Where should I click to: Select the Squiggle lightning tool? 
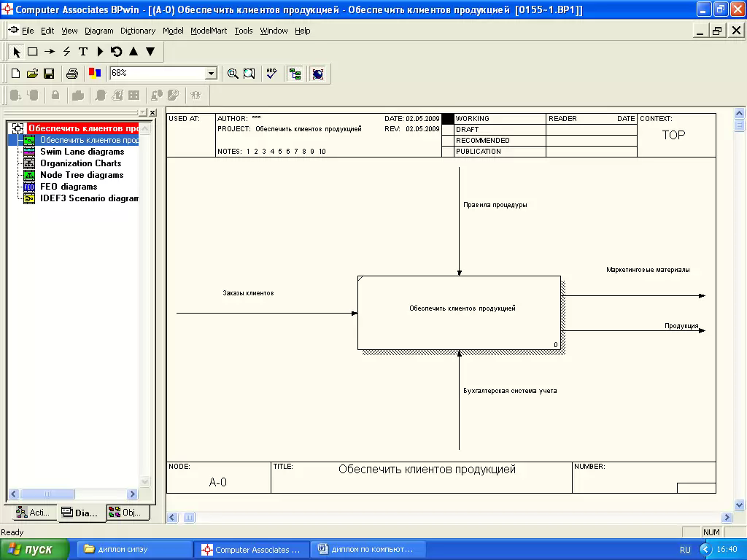click(x=66, y=52)
